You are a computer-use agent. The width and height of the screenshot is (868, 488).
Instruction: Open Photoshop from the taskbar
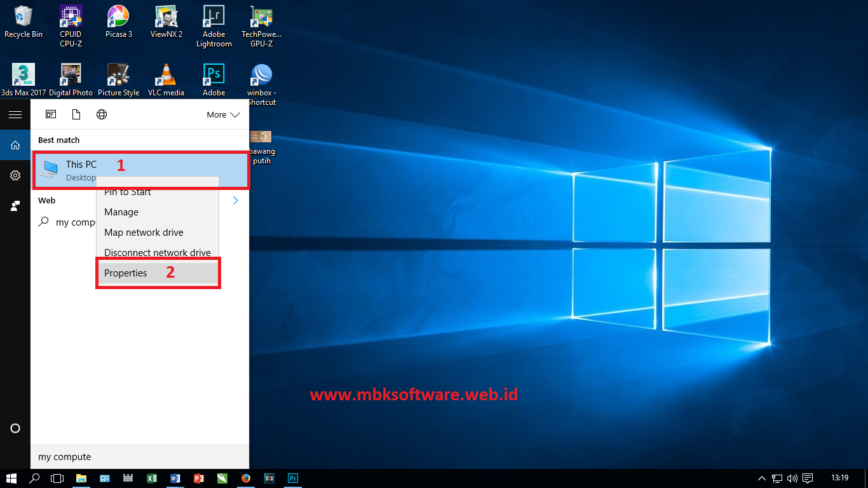[x=293, y=478]
